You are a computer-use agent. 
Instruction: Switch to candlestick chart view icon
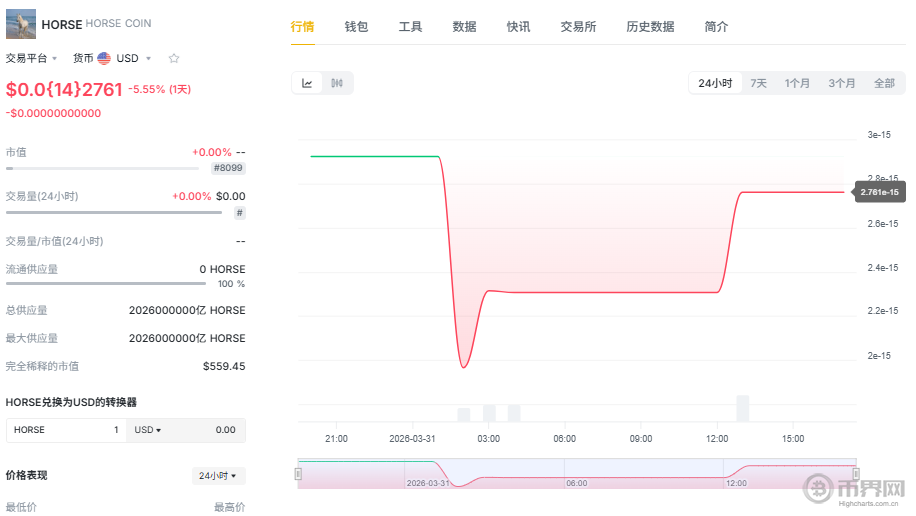pos(337,83)
